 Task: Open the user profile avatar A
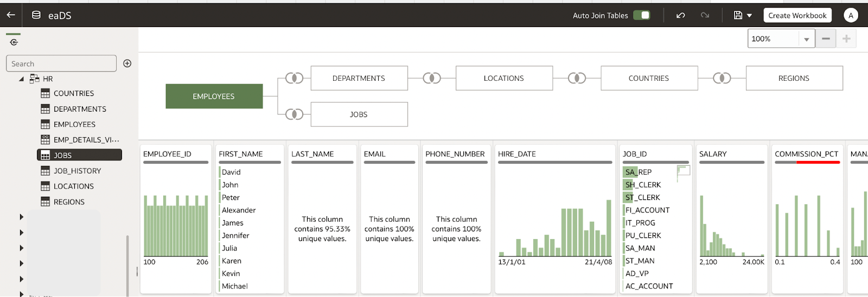click(x=851, y=15)
